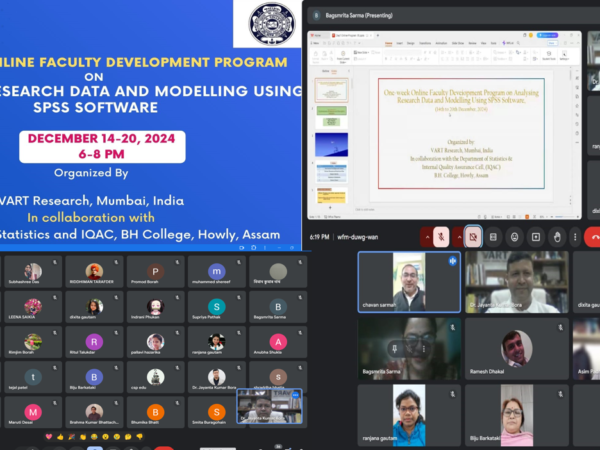Click Supriya Pathak's teal S avatar
Image resolution: width=600 pixels, height=450 pixels.
(217, 307)
